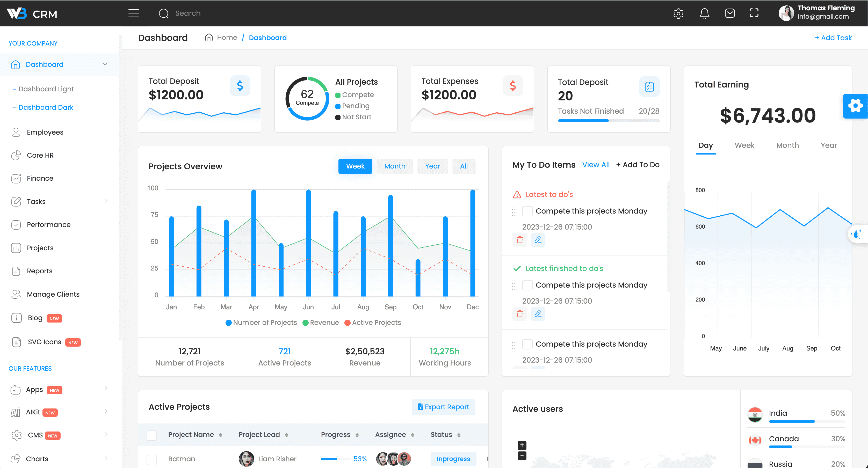Switch Total Earning to Year tab
This screenshot has width=868, height=468.
tap(829, 145)
